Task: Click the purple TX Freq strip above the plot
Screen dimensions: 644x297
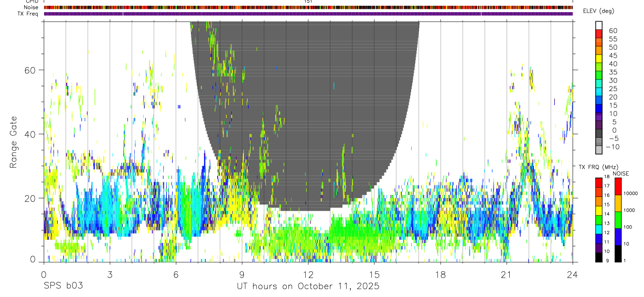Action: (308, 14)
